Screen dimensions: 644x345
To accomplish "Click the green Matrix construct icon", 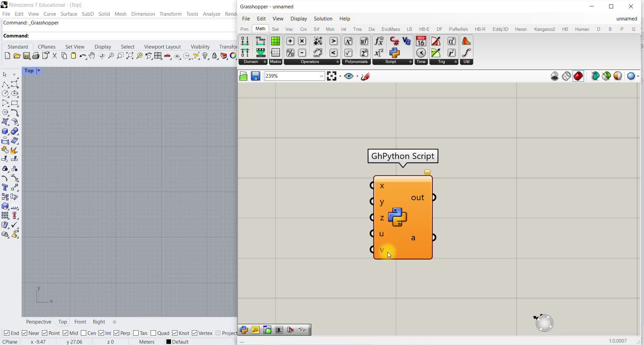I will 275,41.
